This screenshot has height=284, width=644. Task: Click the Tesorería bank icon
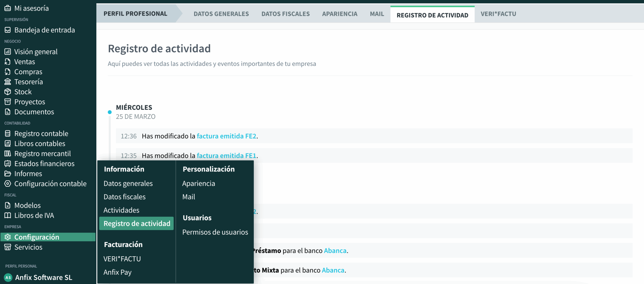click(8, 82)
